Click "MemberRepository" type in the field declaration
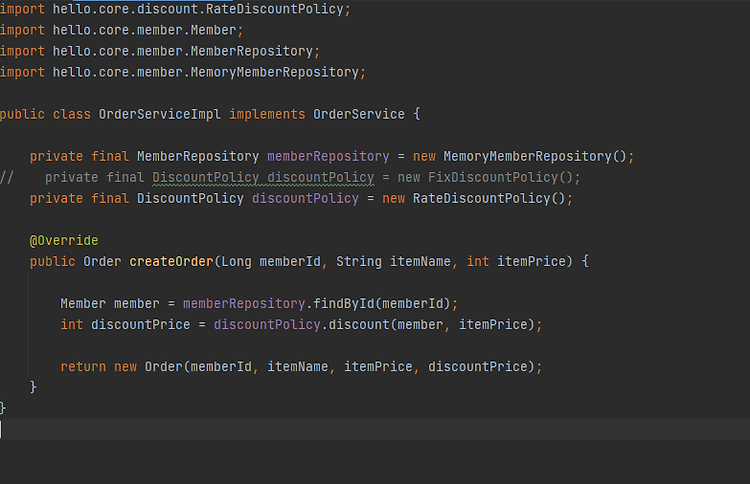750x484 pixels. click(x=198, y=156)
